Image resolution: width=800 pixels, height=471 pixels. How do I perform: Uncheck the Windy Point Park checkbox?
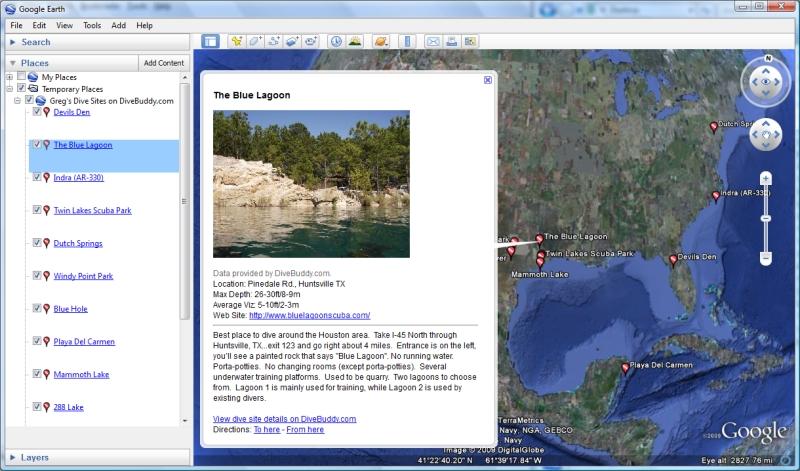click(37, 275)
